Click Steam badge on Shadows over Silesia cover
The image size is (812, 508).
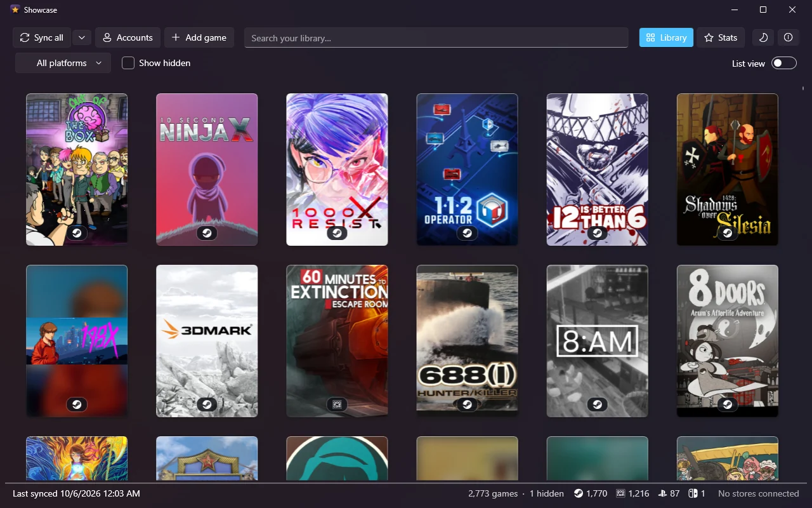727,233
